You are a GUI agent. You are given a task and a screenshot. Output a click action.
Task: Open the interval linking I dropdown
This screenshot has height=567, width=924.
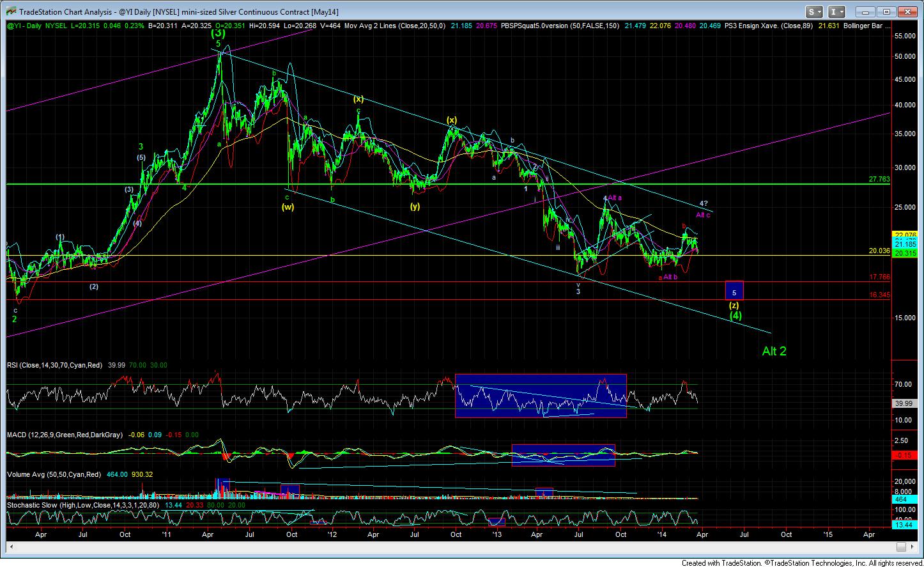point(836,12)
